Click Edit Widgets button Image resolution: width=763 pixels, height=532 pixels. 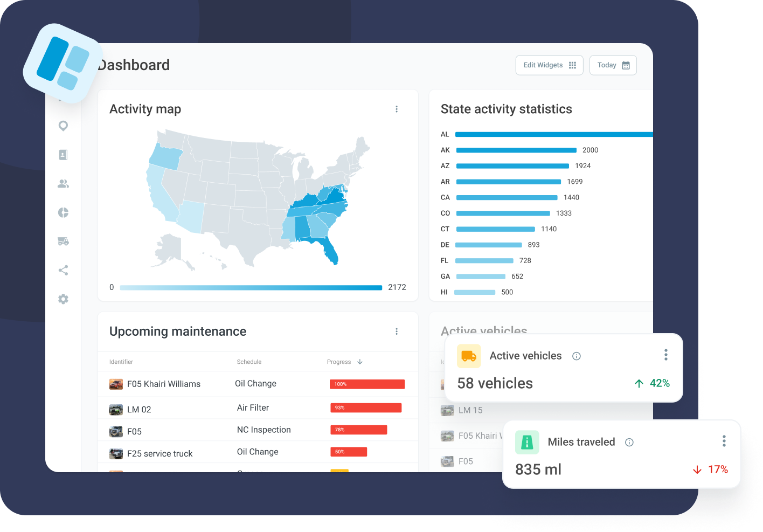pos(549,65)
